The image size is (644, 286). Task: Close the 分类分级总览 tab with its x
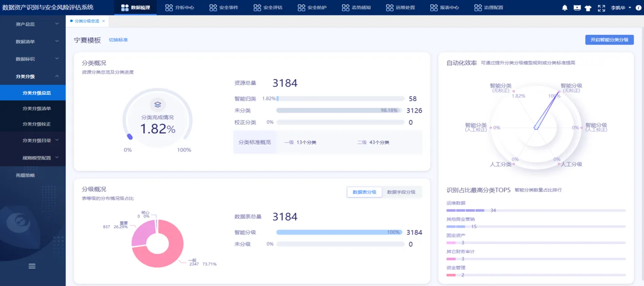(103, 21)
